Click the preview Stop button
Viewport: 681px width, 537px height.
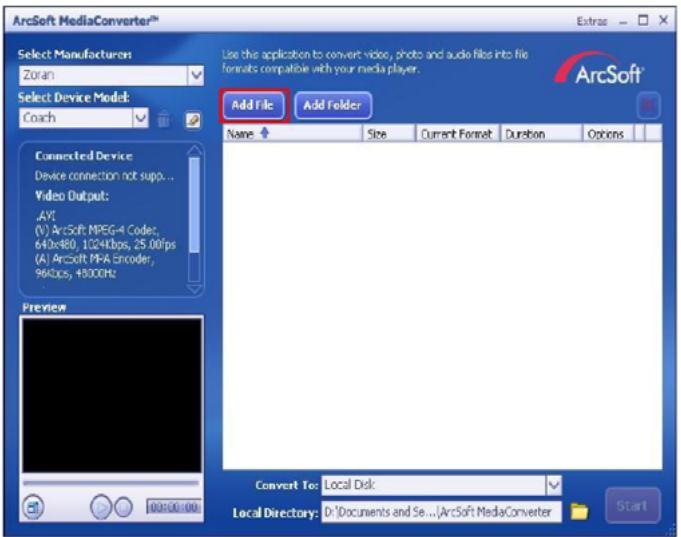click(124, 507)
